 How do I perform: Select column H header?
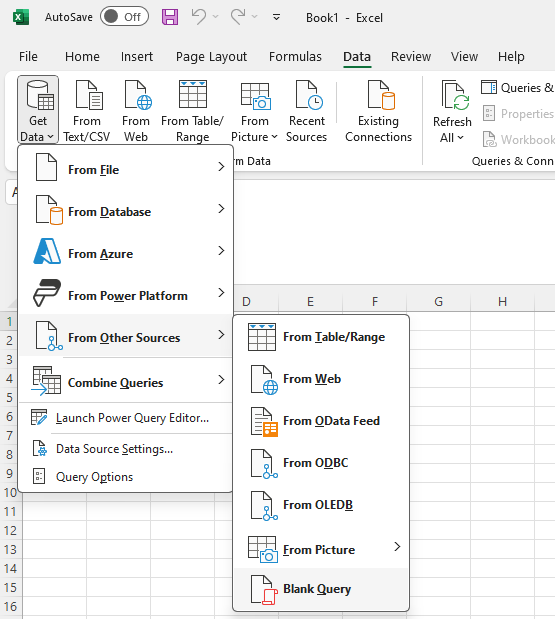click(502, 302)
